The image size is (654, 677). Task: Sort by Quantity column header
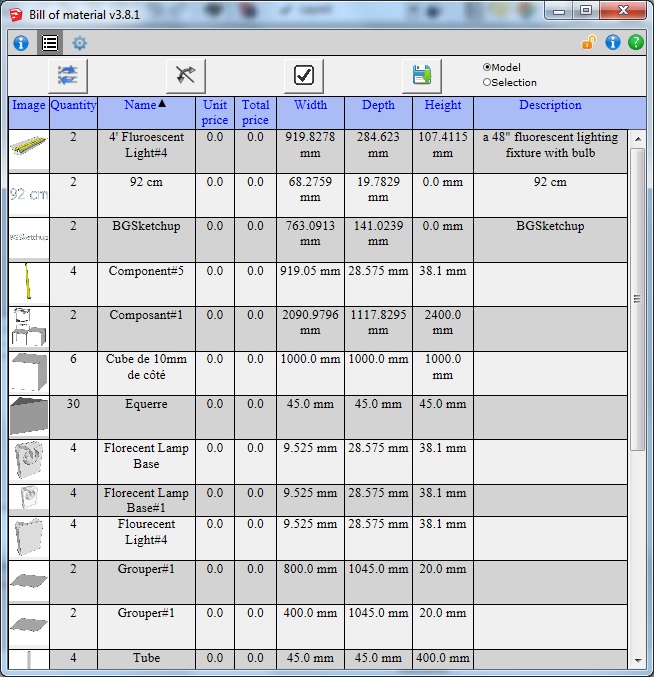73,113
